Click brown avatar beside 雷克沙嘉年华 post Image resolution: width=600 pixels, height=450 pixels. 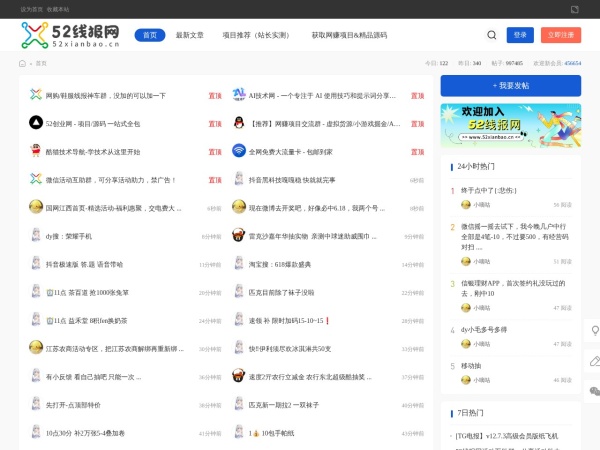[x=239, y=235]
